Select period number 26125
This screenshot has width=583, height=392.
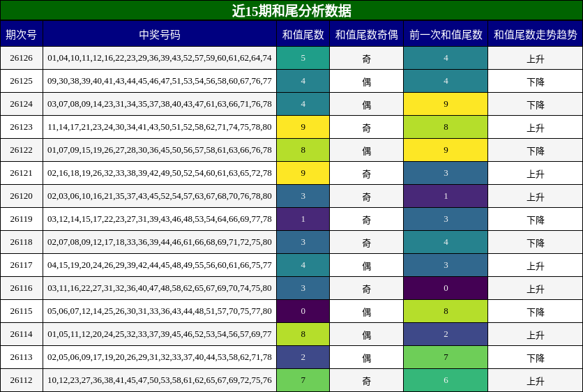[x=21, y=81]
